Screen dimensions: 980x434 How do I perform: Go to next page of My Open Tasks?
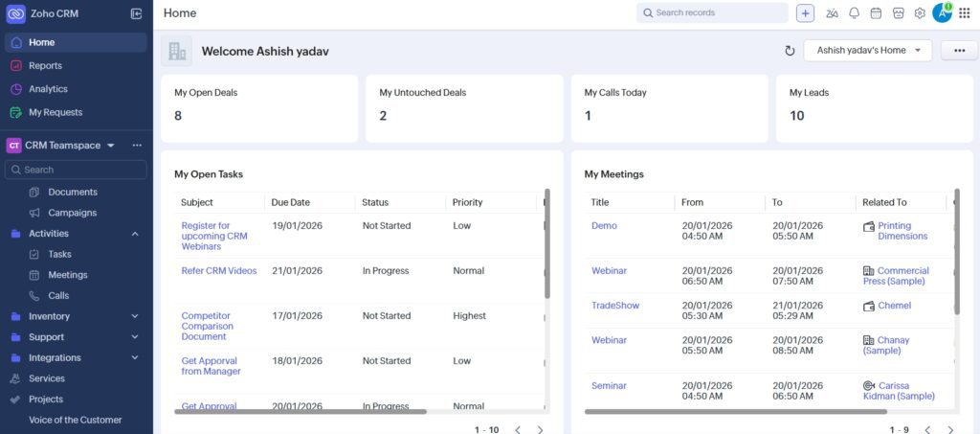540,429
